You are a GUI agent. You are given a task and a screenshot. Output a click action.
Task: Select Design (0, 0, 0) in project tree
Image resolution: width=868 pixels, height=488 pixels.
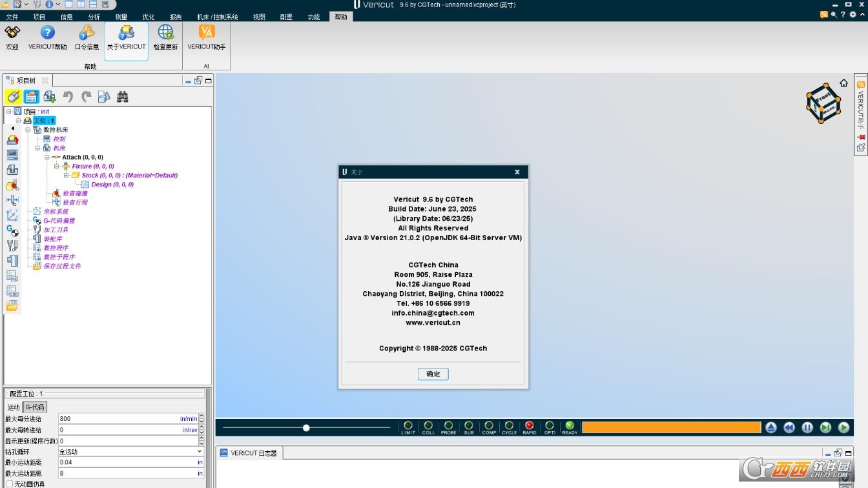coord(112,185)
